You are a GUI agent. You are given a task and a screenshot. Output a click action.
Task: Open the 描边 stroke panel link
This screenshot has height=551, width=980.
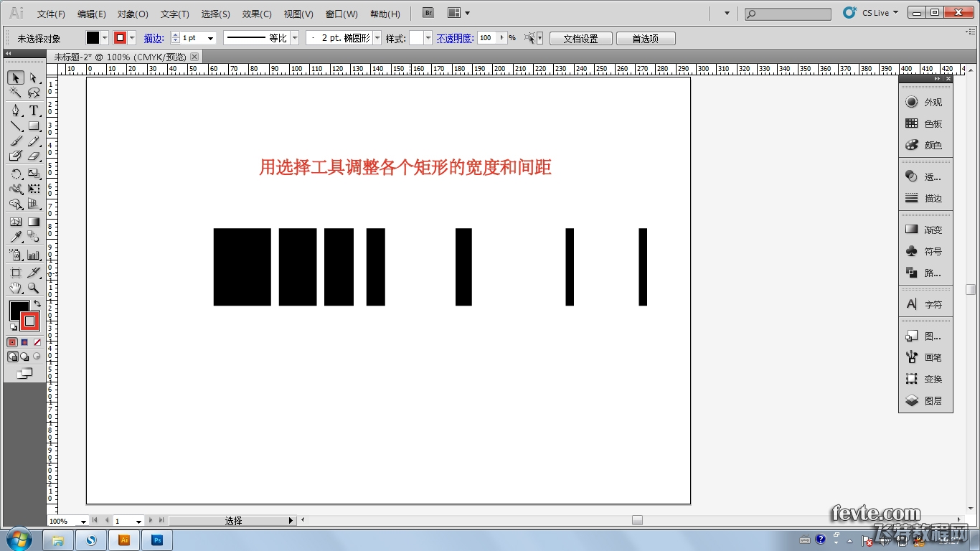[x=154, y=38]
